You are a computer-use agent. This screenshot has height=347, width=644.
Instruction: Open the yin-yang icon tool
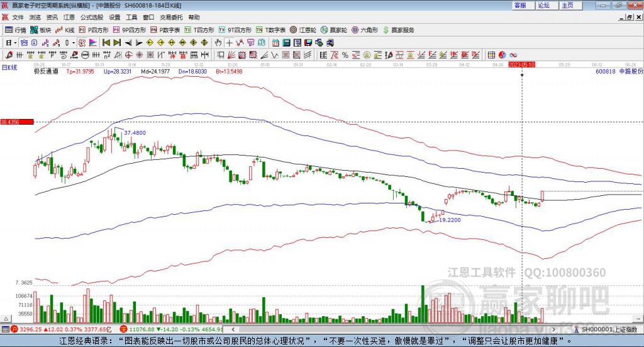pyautogui.click(x=502, y=55)
